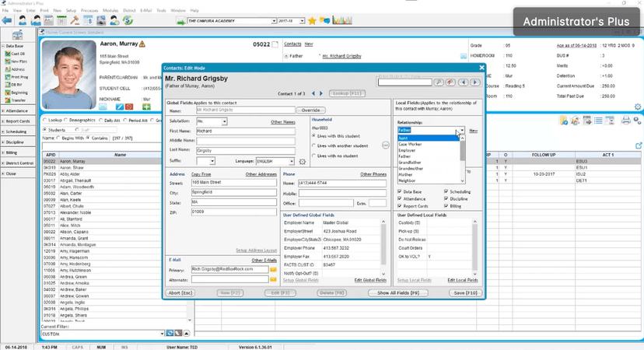Click the Override button next to Name
Viewport: 644px width, 350px height.
click(310, 110)
